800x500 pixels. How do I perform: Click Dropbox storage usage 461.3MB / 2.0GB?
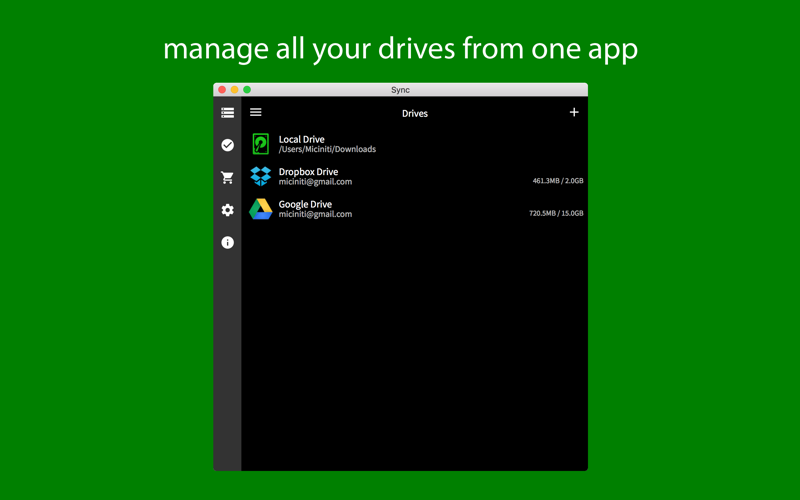coord(558,181)
